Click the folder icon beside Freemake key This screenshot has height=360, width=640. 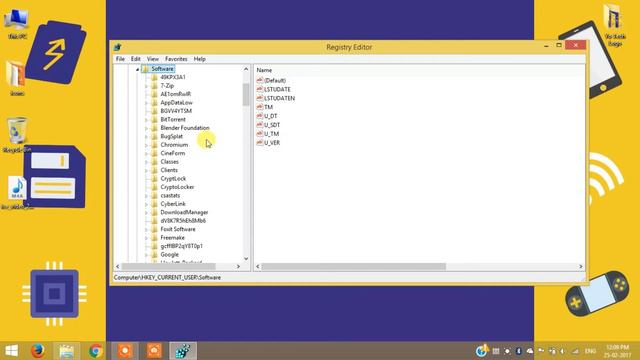(154, 238)
